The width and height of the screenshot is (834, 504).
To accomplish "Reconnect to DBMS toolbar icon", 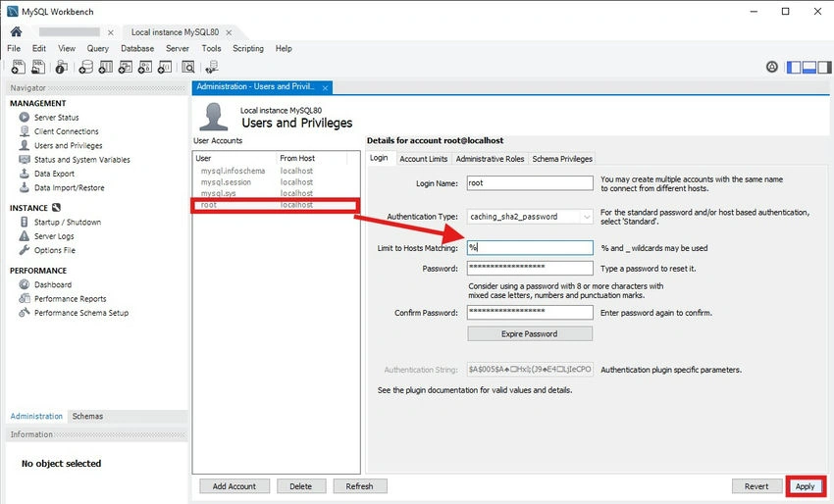I will 212,67.
